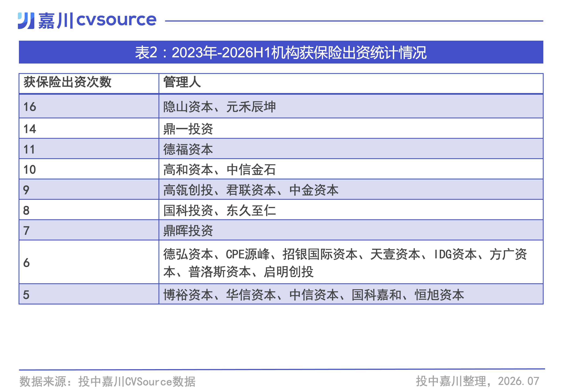Click the cell starting with 德弘资本、CPE源峰
564x392 pixels.
tap(351, 262)
